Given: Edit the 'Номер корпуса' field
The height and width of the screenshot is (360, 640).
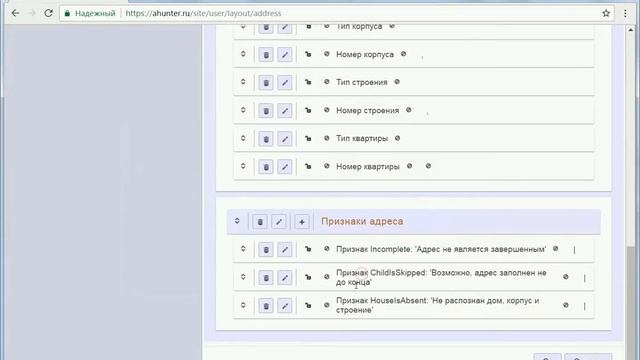Looking at the screenshot, I should [285, 55].
